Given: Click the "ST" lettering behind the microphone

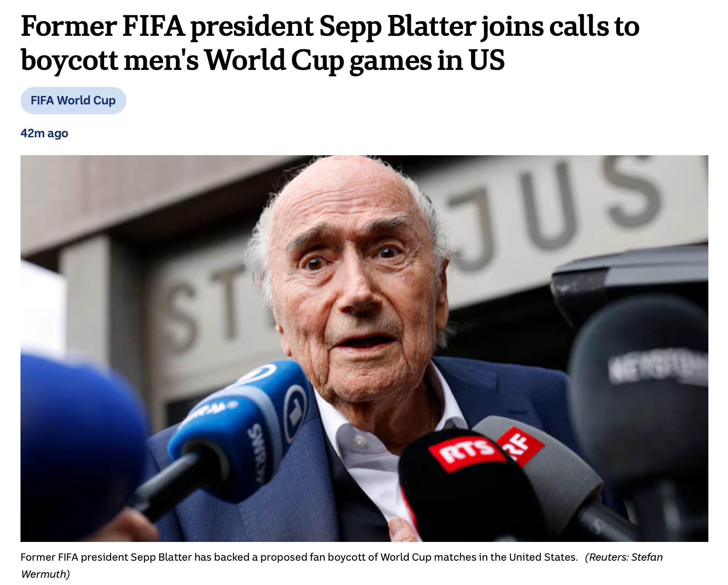Looking at the screenshot, I should 205,303.
